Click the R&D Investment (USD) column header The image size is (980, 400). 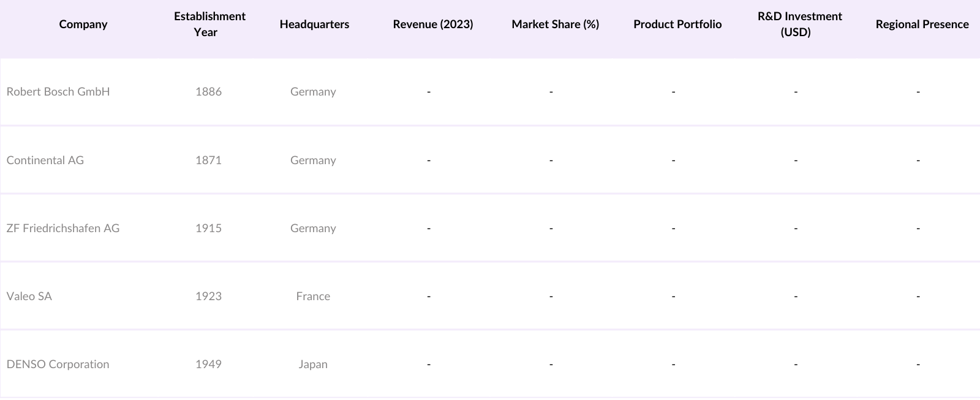pos(799,25)
